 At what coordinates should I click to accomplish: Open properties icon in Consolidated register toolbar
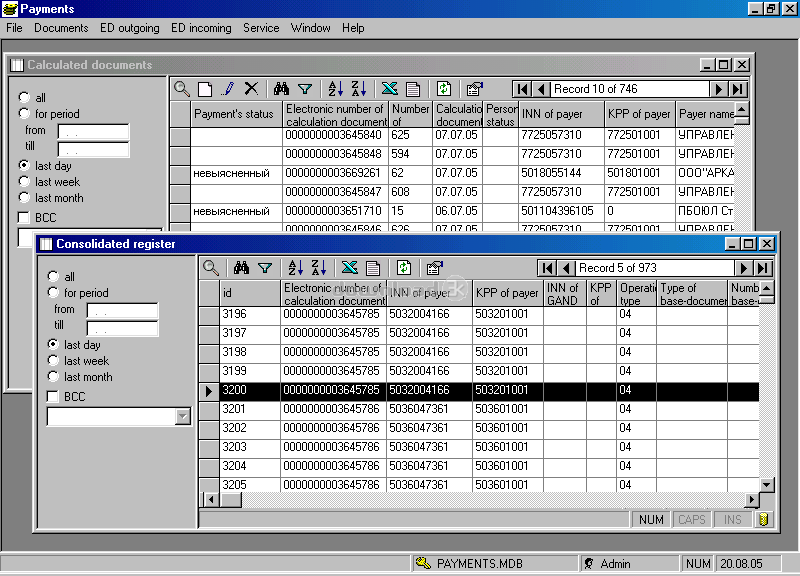(x=435, y=268)
